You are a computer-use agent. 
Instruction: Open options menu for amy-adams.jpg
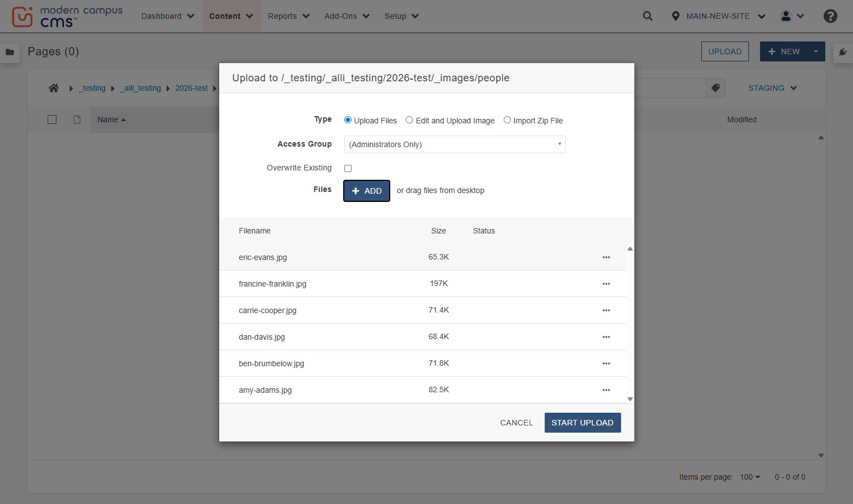point(606,390)
